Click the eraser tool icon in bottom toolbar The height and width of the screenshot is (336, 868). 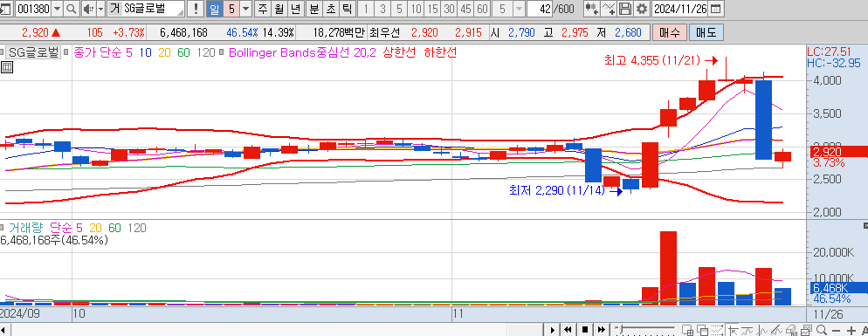792,330
